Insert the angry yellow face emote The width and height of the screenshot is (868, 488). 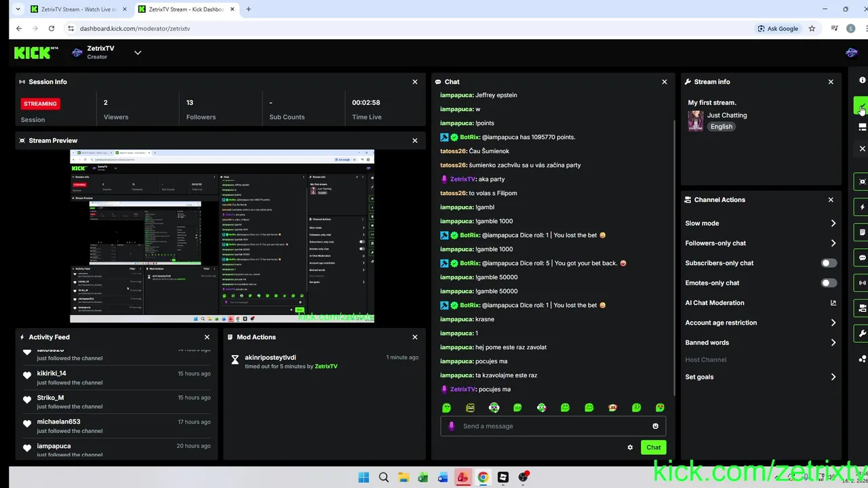click(x=470, y=407)
